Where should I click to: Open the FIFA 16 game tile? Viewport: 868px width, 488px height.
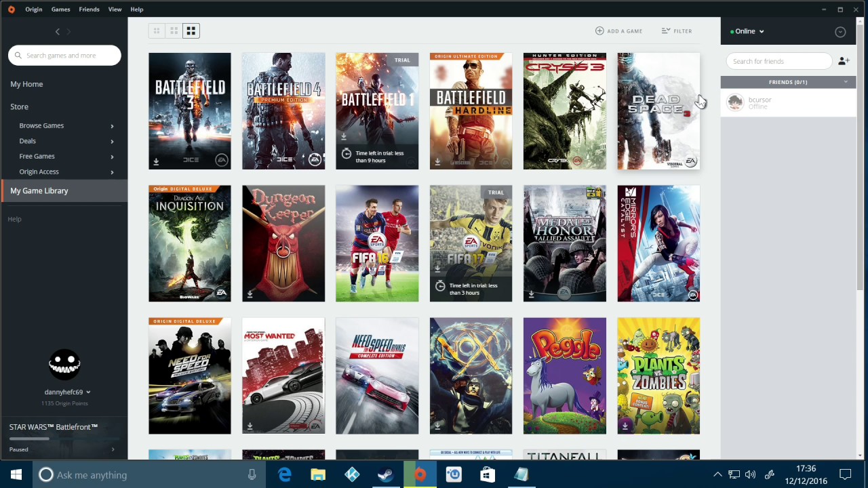pyautogui.click(x=377, y=243)
